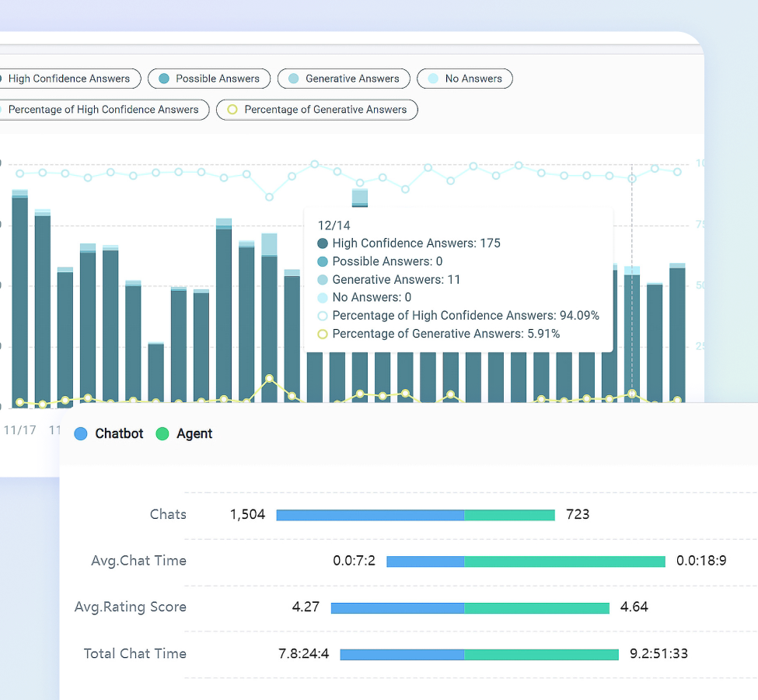Screen dimensions: 758x700
Task: Click the Possible Answers teal legend dot
Action: 164,79
